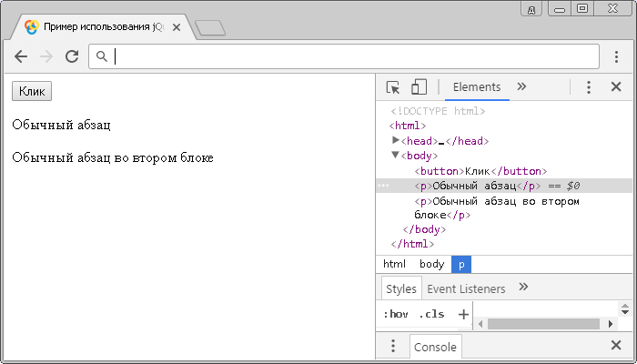Open the Styles tab
This screenshot has height=364, width=637.
401,288
